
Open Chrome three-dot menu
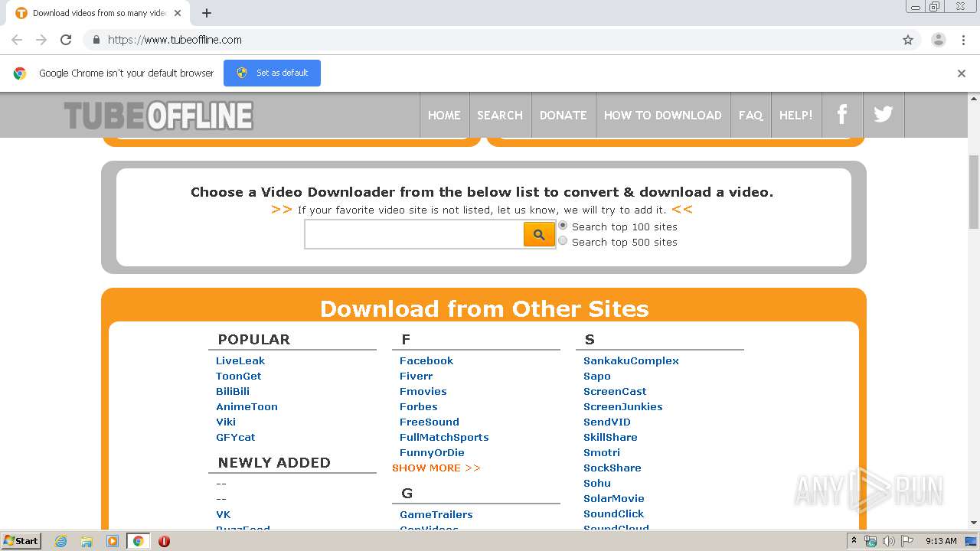[963, 40]
